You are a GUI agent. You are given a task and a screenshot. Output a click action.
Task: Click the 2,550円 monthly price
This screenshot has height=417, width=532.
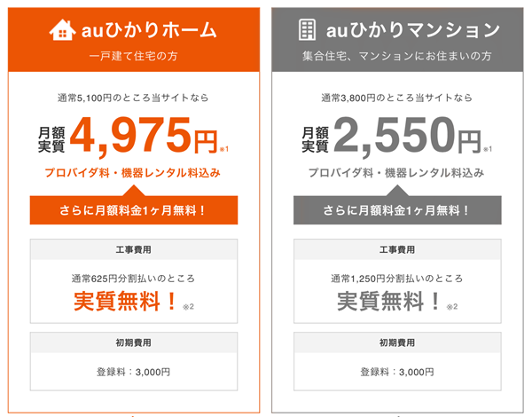407,136
